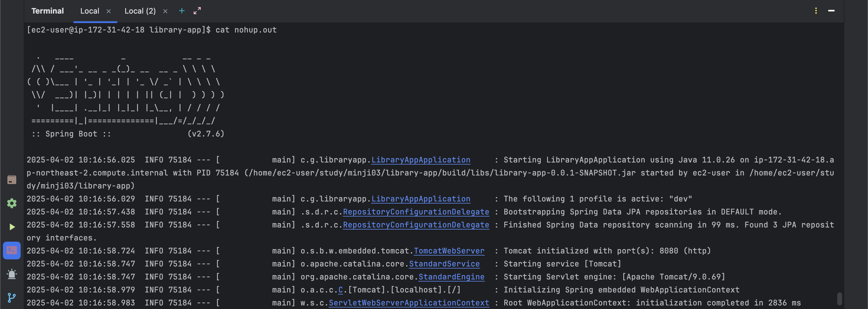The width and height of the screenshot is (868, 309).
Task: Open the siren alert tool window icon
Action: click(x=12, y=274)
